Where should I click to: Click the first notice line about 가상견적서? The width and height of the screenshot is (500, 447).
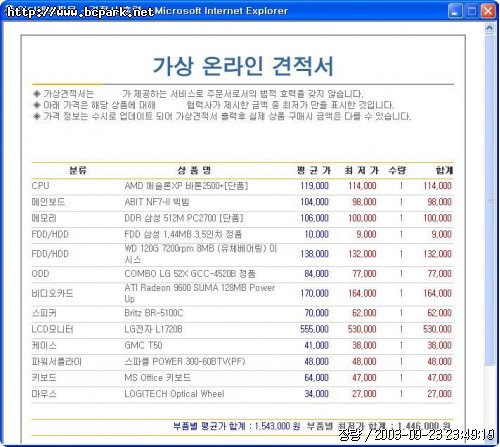[x=198, y=94]
